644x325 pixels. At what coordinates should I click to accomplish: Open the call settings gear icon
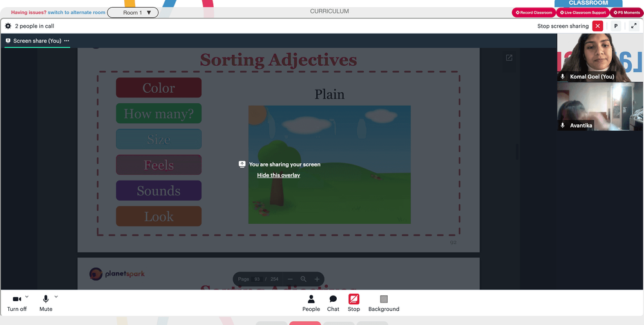pos(8,26)
